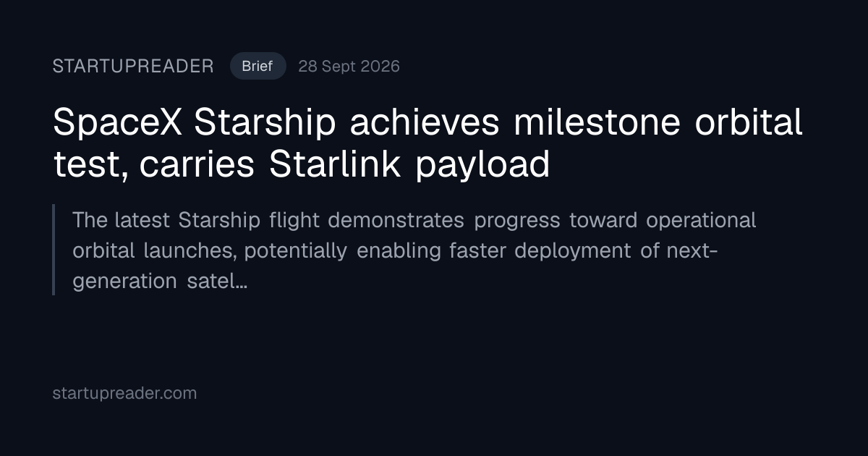
Task: Select the Brief badge
Action: click(x=258, y=67)
